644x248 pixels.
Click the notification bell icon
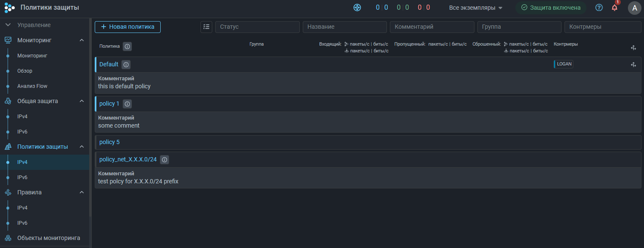[614, 8]
